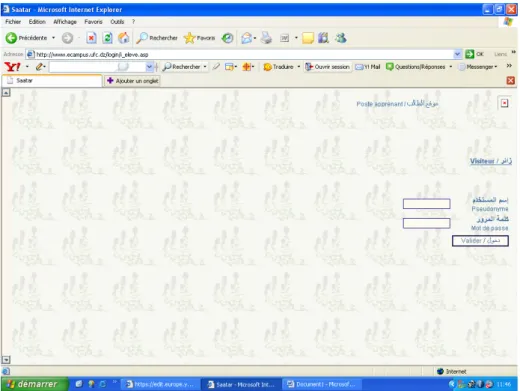Click the Yahoo! Y! logo icon
This screenshot has height=391, width=520.
pyautogui.click(x=13, y=67)
